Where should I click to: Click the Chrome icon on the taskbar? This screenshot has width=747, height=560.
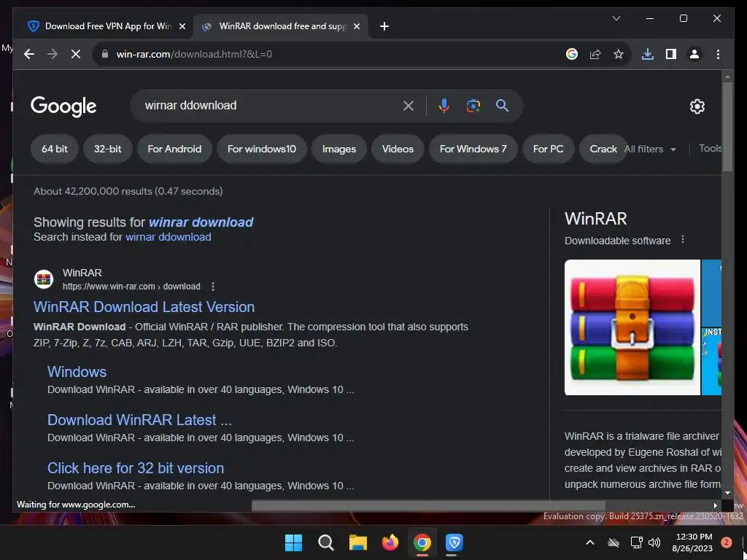[x=422, y=542]
